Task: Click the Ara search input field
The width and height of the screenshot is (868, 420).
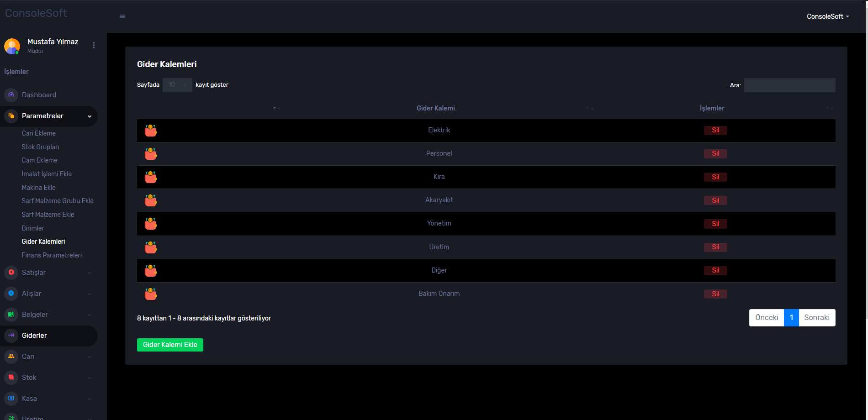Action: (x=789, y=85)
